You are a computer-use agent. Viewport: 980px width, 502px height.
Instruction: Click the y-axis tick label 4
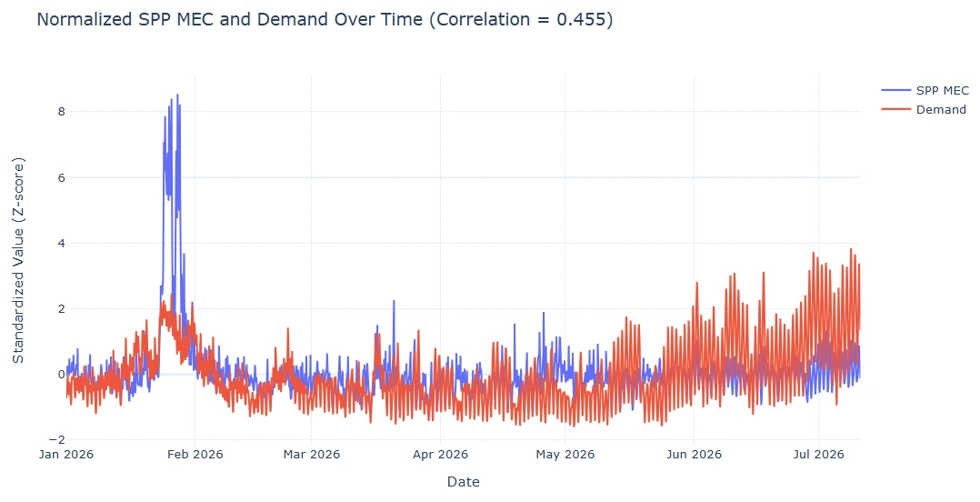61,243
